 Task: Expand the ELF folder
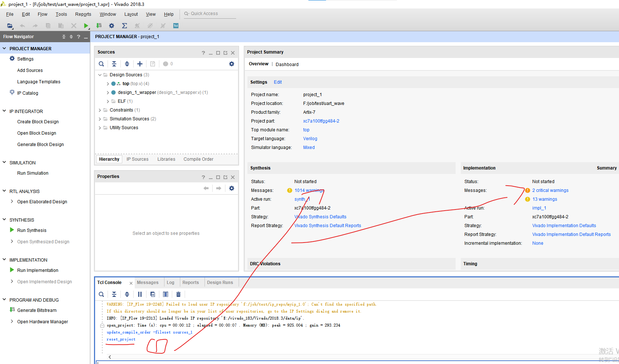pos(108,101)
